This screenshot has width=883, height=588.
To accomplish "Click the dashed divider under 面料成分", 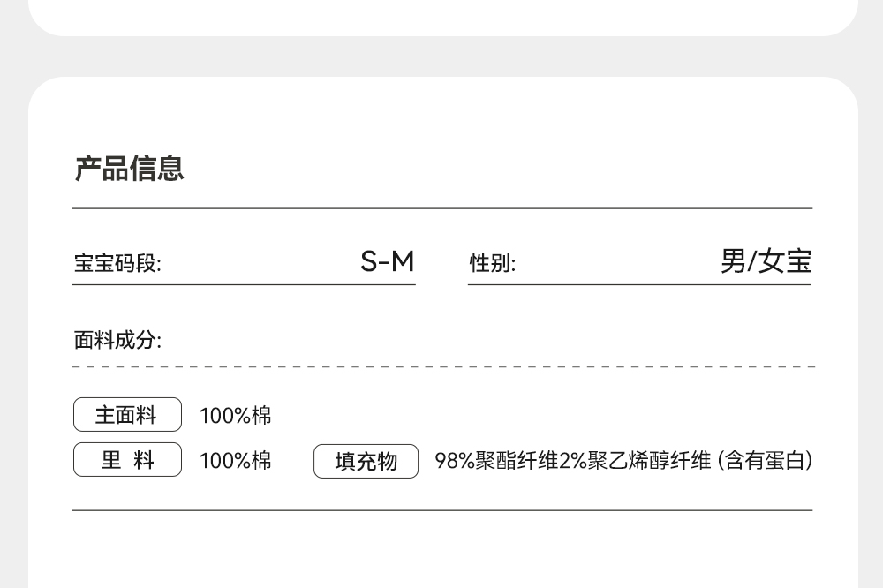I will point(441,366).
